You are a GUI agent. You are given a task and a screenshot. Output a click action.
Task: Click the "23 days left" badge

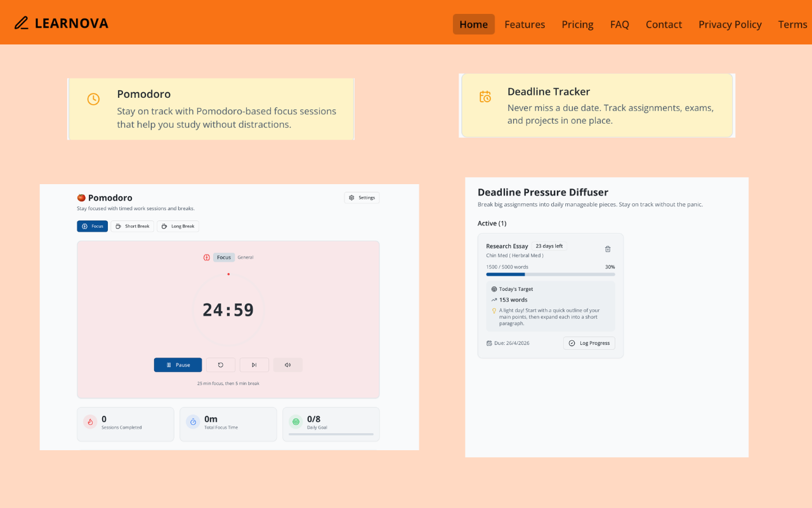549,246
